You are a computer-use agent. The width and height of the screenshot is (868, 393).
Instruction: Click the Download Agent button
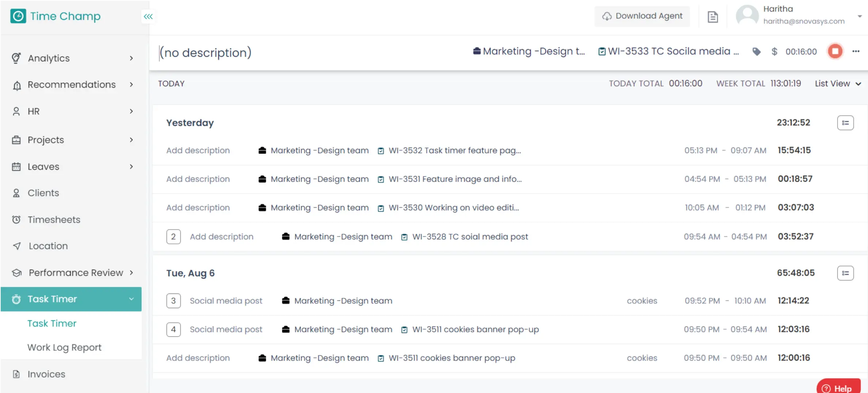642,16
